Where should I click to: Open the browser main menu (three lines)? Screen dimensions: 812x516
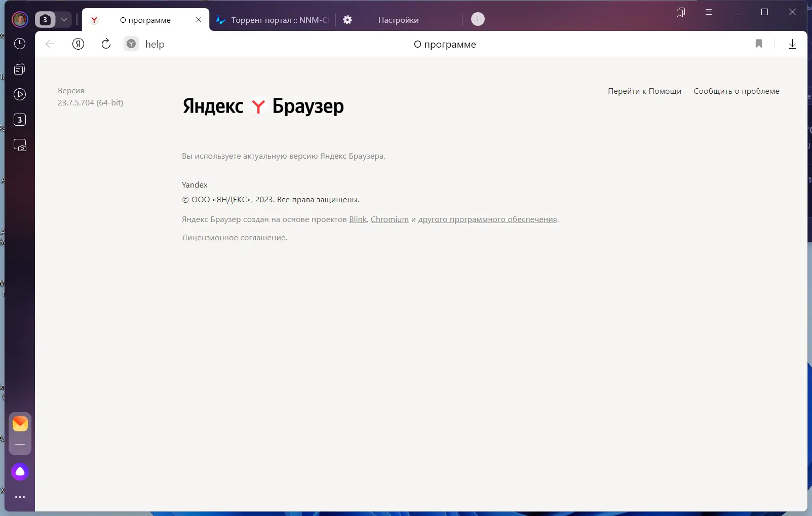pos(709,12)
